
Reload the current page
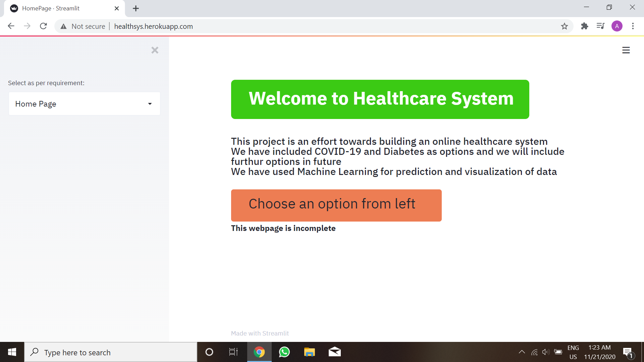[43, 26]
